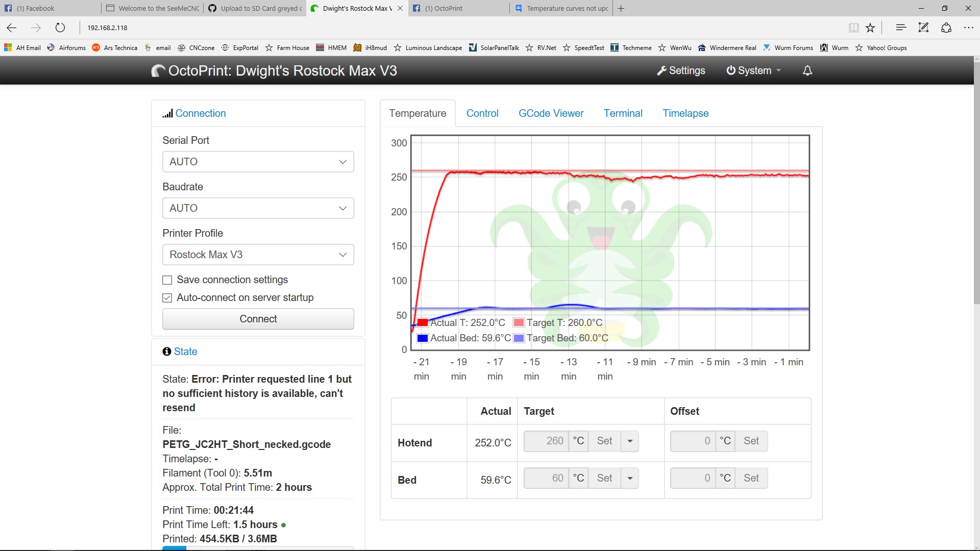Screen dimensions: 980x551
Task: Enable Save connection settings checkbox
Action: pyautogui.click(x=167, y=280)
